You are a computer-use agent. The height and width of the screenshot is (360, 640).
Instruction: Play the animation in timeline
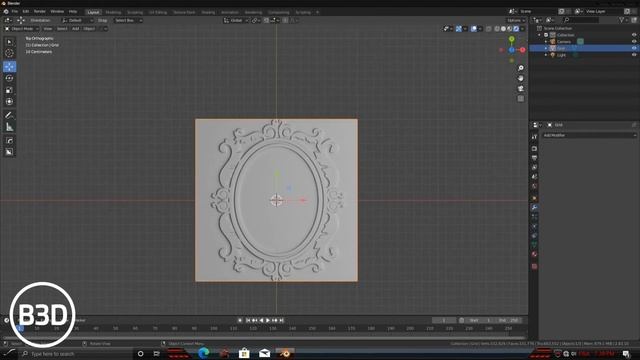coord(268,321)
